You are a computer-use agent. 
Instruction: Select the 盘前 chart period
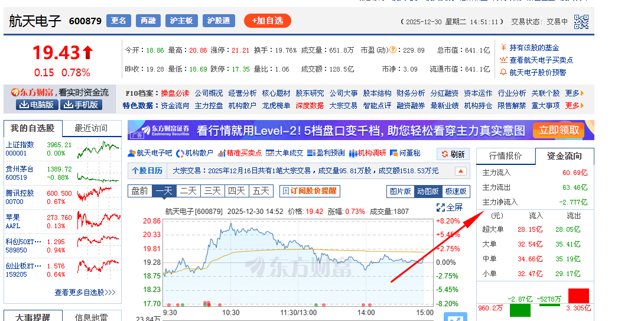click(x=140, y=191)
